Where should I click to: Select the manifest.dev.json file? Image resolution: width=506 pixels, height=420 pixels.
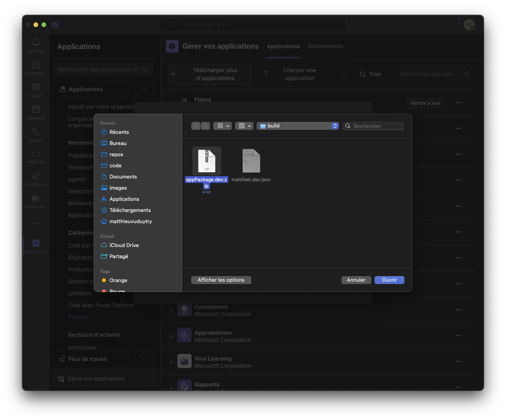coord(251,161)
